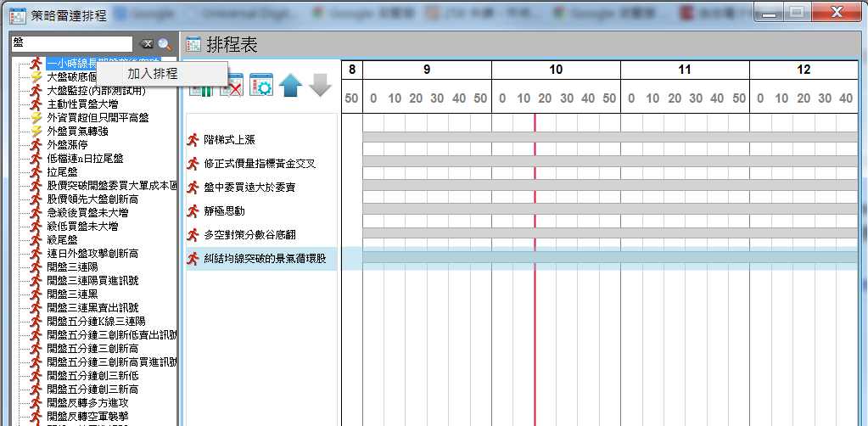Click the gray timeline bar for 修正式價量指標黃金交叉
The width and height of the screenshot is (868, 426).
coord(609,161)
